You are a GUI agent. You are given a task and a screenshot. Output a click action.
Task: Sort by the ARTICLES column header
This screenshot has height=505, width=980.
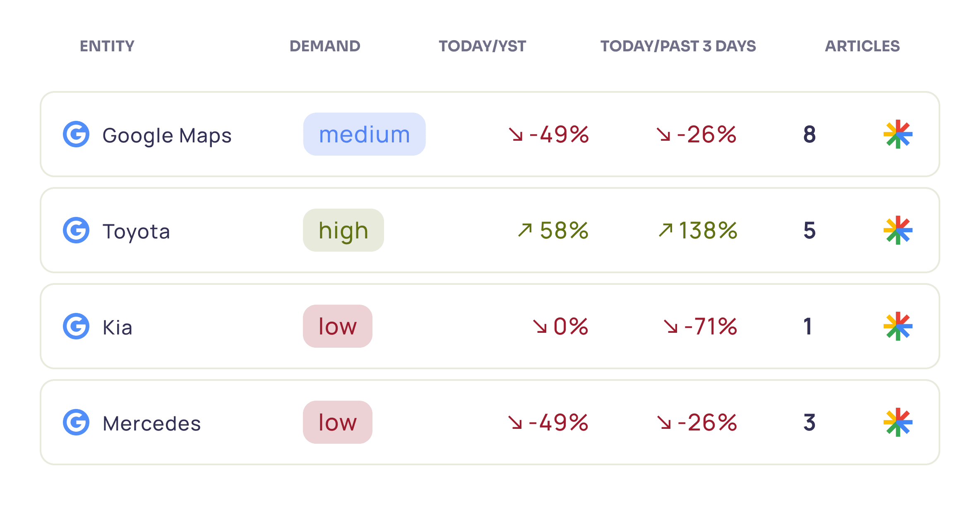click(862, 46)
